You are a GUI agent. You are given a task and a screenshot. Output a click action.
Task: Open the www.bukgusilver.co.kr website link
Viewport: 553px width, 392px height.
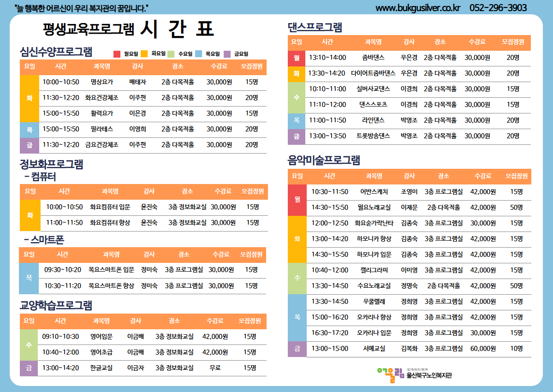(417, 8)
